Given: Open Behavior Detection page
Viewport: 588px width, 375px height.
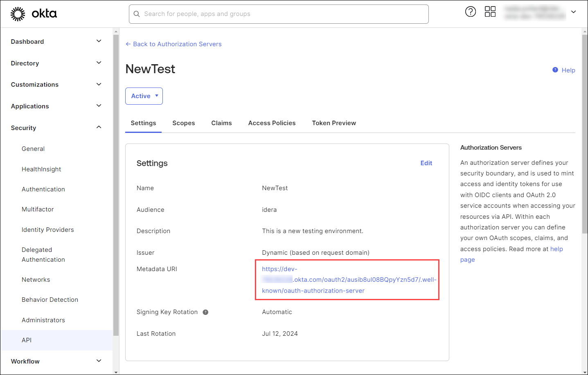Looking at the screenshot, I should click(50, 300).
